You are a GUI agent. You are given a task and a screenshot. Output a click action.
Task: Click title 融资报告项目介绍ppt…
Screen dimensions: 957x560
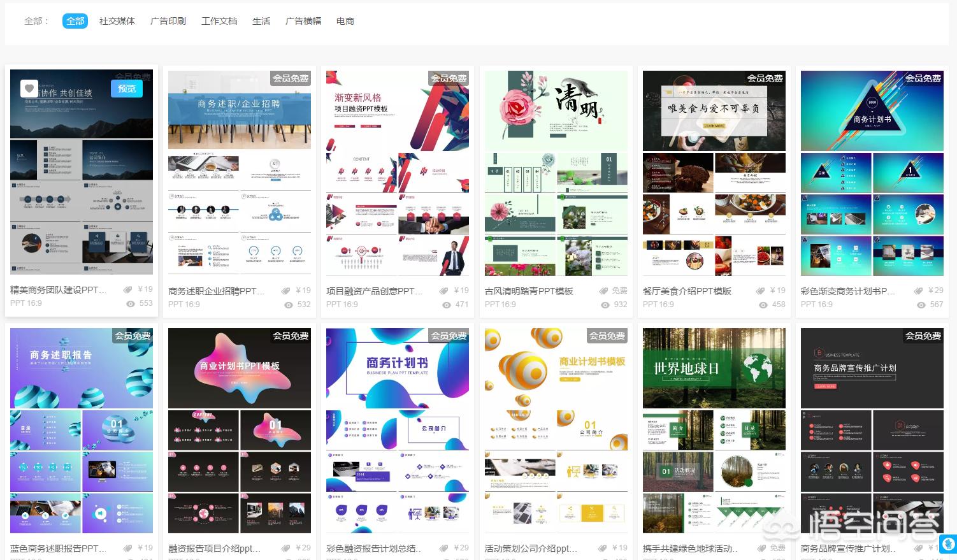(x=215, y=549)
